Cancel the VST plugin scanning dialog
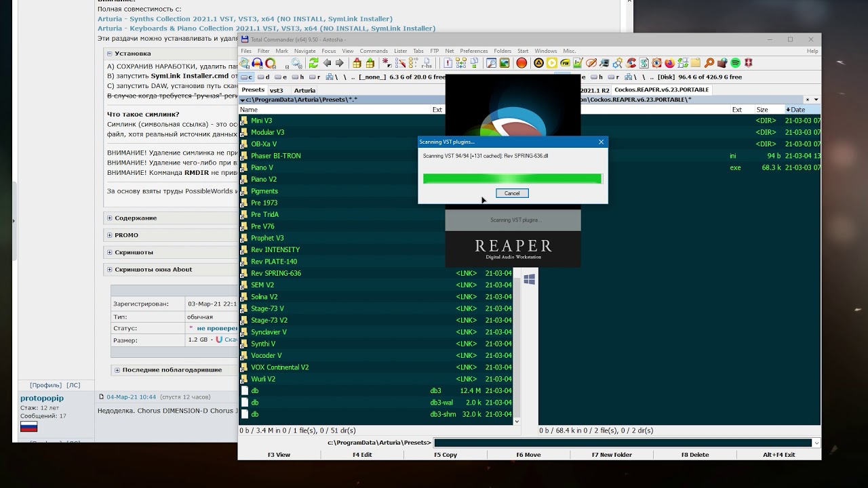The width and height of the screenshot is (868, 488). click(512, 193)
